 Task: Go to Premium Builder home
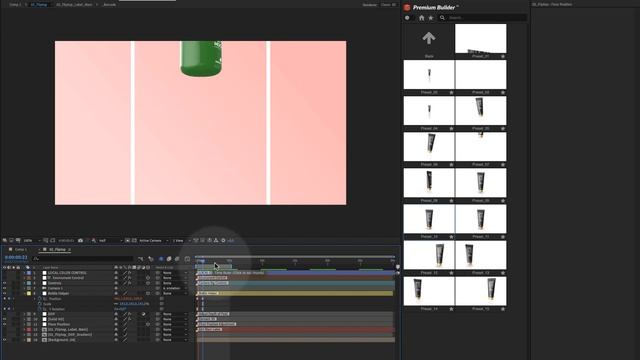point(421,18)
